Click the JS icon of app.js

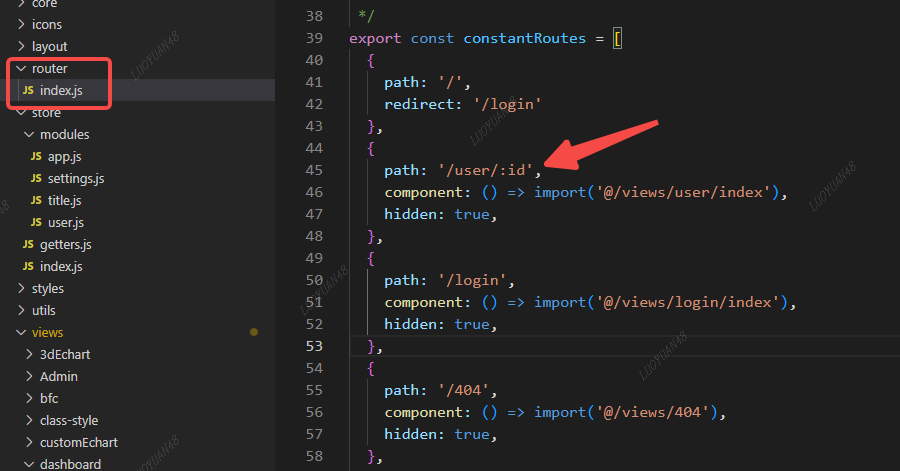[36, 156]
